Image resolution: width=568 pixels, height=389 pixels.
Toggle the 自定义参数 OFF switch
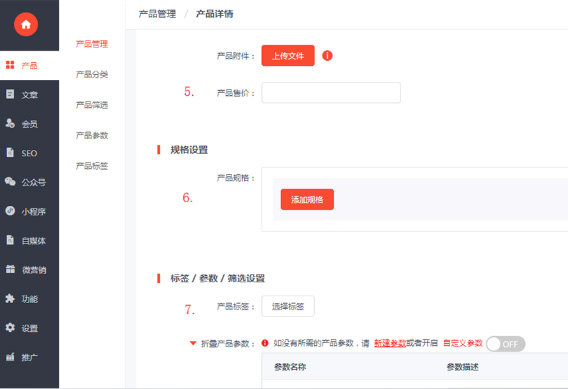click(x=505, y=344)
